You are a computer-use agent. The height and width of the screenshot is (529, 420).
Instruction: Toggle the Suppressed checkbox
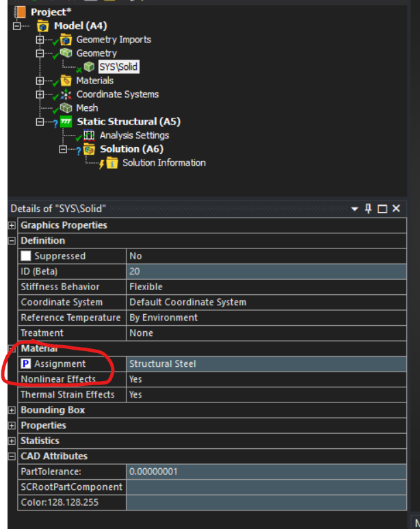(26, 256)
